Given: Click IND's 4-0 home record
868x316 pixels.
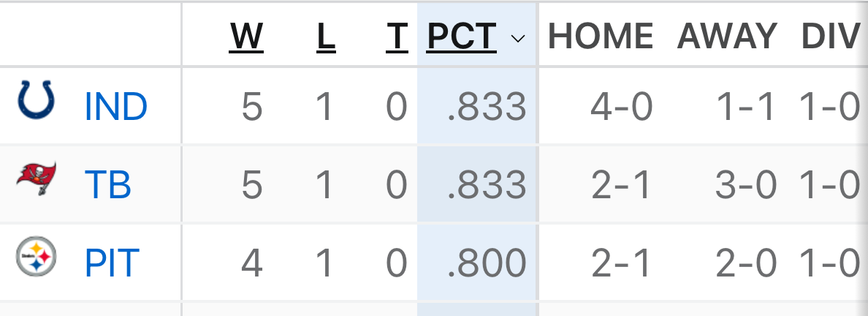Looking at the screenshot, I should click(621, 107).
